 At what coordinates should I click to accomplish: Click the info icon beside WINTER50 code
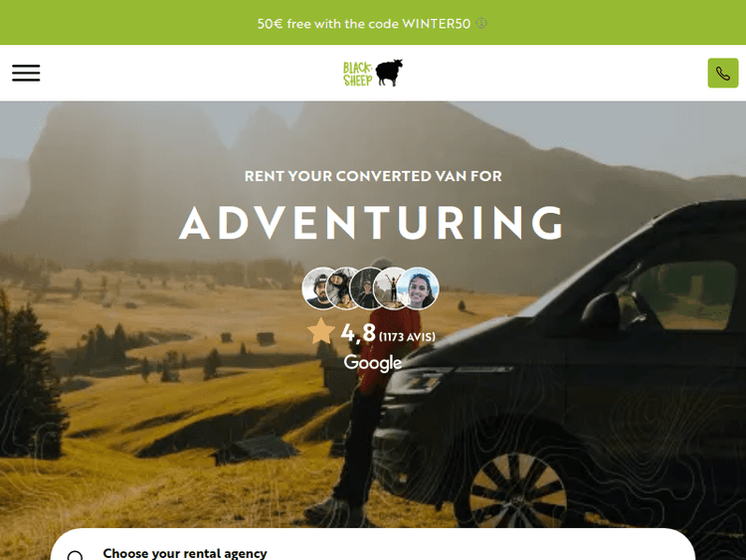[x=481, y=23]
